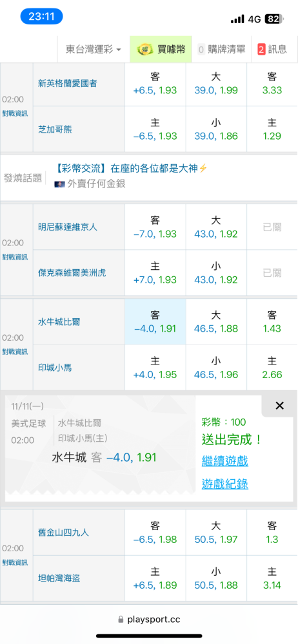Click the 遊戲紀錄 link
The height and width of the screenshot is (644, 298).
click(224, 484)
